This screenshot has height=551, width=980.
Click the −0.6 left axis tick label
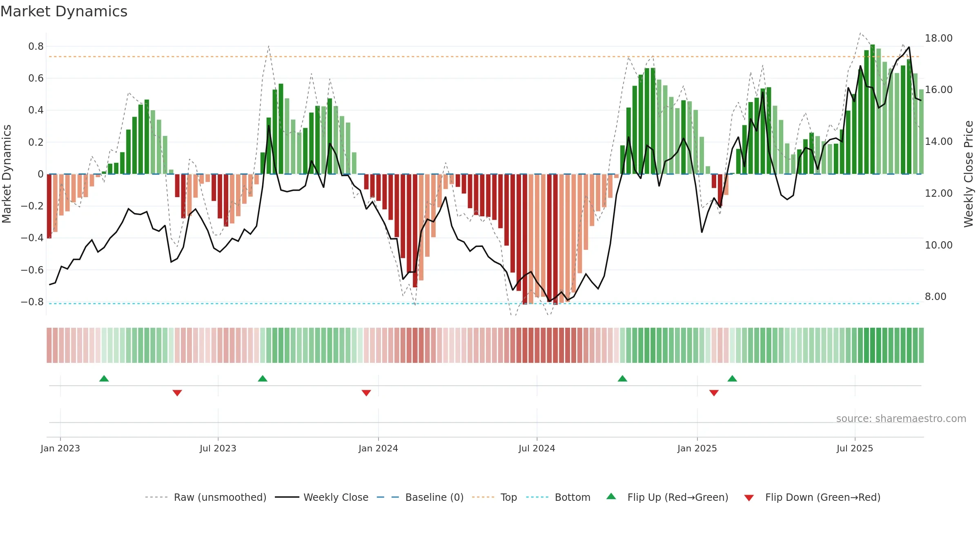pos(32,270)
